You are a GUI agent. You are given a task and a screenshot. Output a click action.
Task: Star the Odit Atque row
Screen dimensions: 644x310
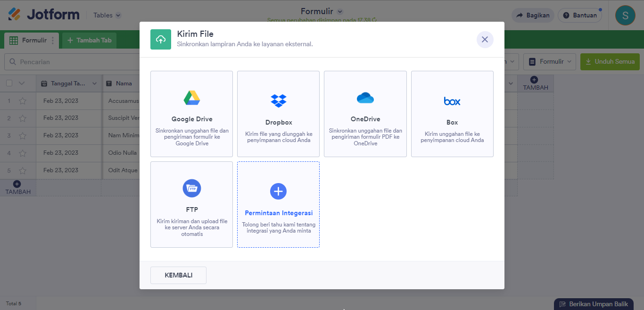point(23,170)
